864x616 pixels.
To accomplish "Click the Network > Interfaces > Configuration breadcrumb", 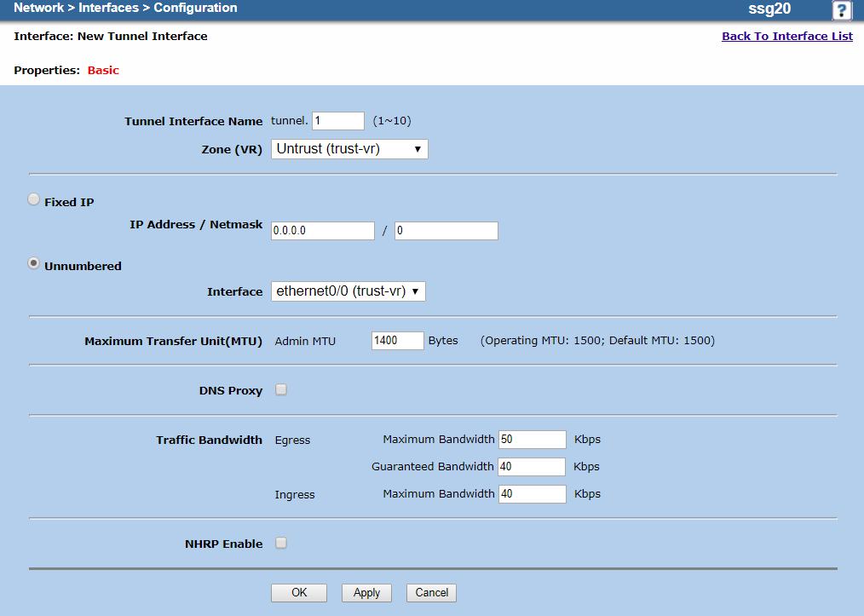I will (126, 8).
